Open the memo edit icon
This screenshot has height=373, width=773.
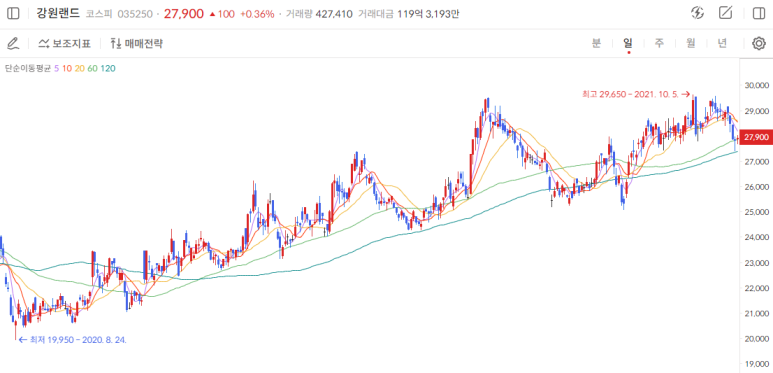pos(725,13)
